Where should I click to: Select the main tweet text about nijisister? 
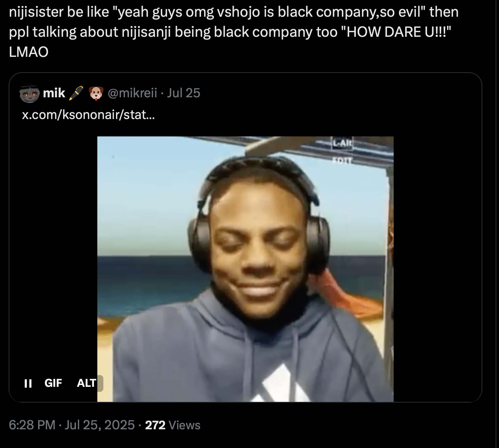234,32
